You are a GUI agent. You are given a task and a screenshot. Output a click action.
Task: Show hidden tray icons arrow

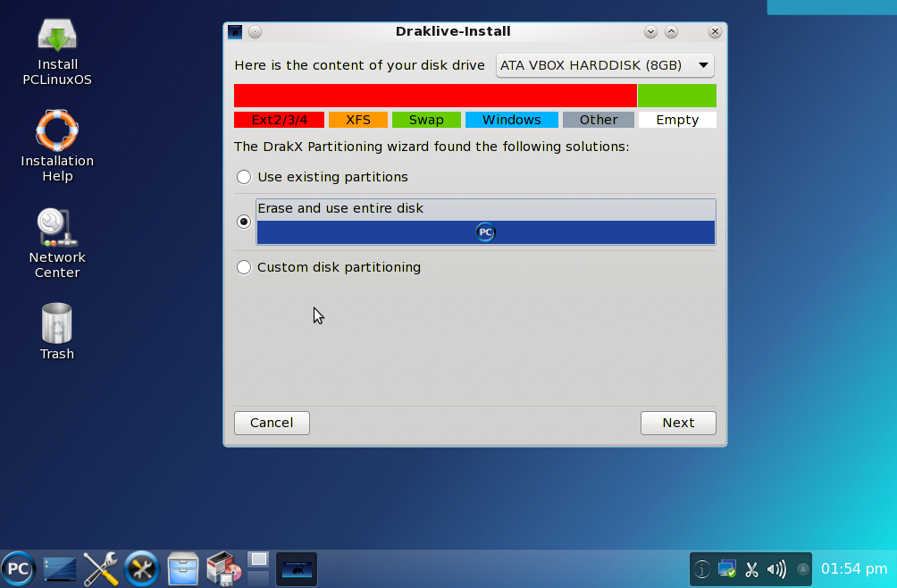802,569
